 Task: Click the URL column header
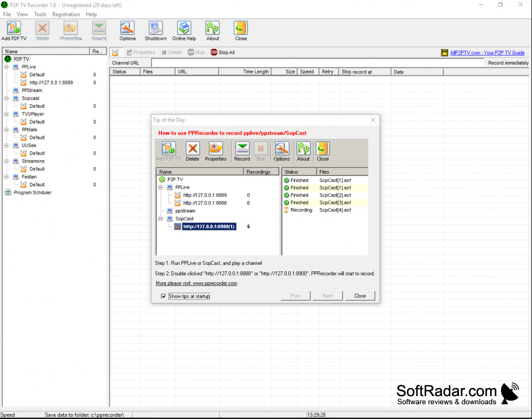click(x=197, y=71)
